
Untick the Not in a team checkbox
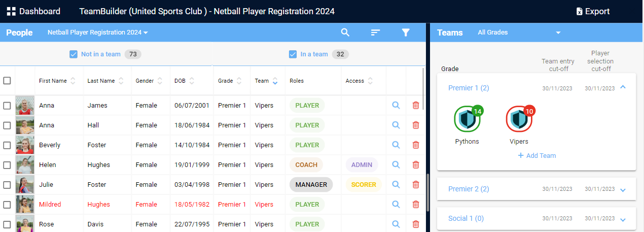pos(74,54)
